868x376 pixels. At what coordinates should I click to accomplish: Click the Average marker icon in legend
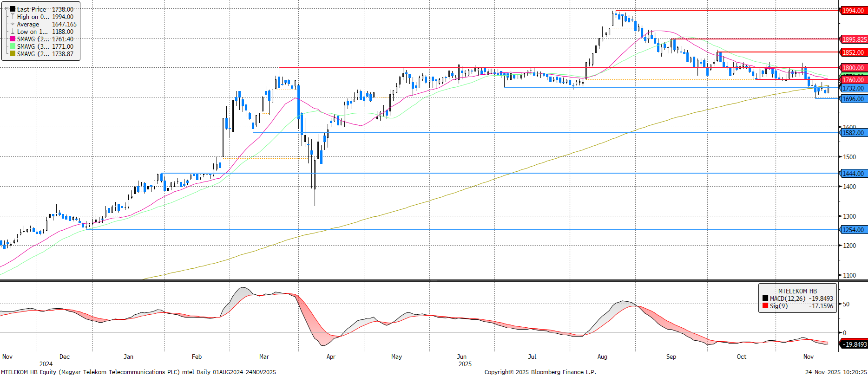pos(13,24)
